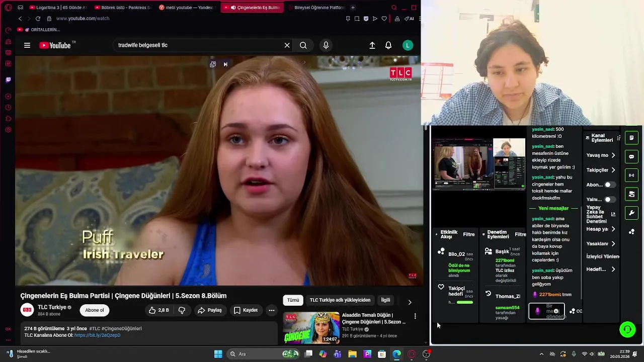Open the TLC Turkiye channel name
Viewport: 644px width, 362px height.
[52, 307]
